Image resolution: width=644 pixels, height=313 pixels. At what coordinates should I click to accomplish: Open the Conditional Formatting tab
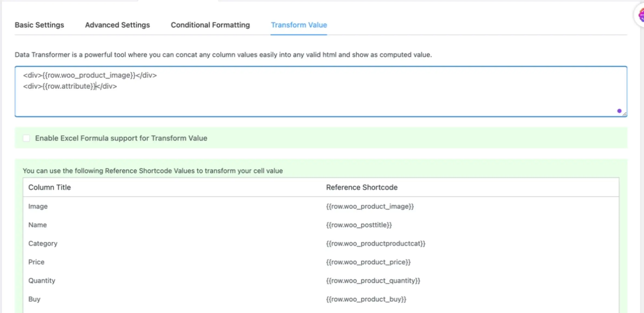(210, 25)
